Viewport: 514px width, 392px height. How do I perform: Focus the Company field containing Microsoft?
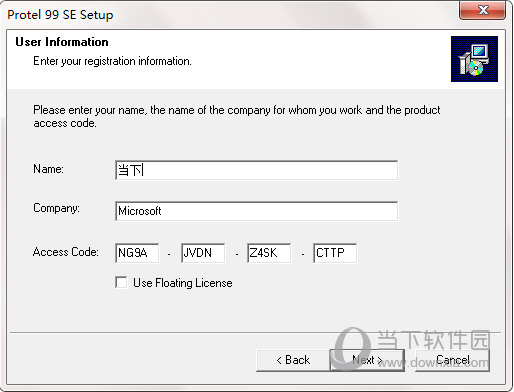[x=256, y=211]
